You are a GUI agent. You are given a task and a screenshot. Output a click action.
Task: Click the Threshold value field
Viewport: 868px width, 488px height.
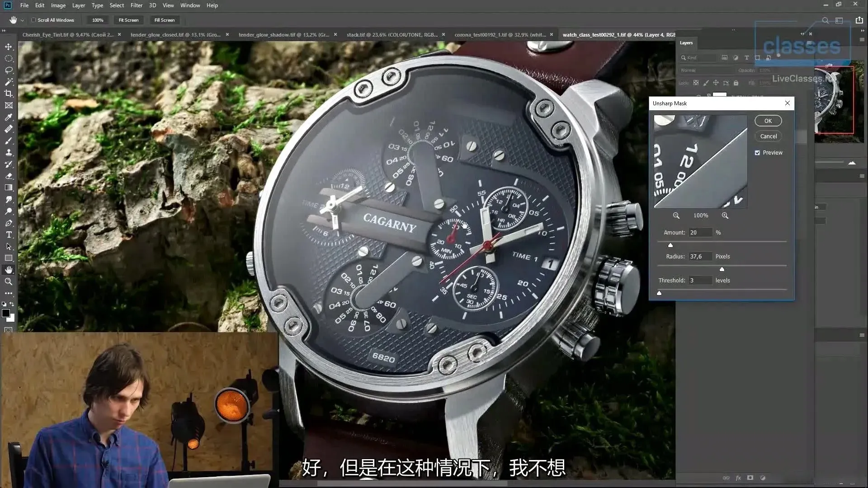(x=700, y=281)
